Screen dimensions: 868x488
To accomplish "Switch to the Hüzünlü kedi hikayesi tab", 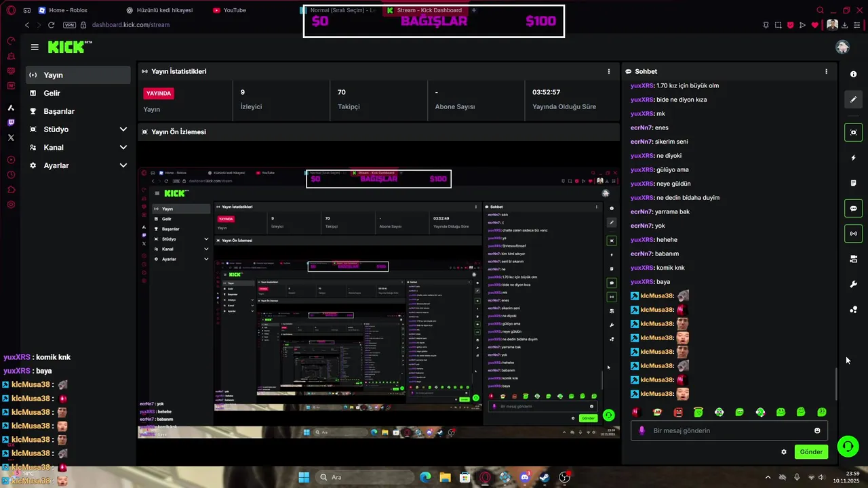I will (x=160, y=10).
